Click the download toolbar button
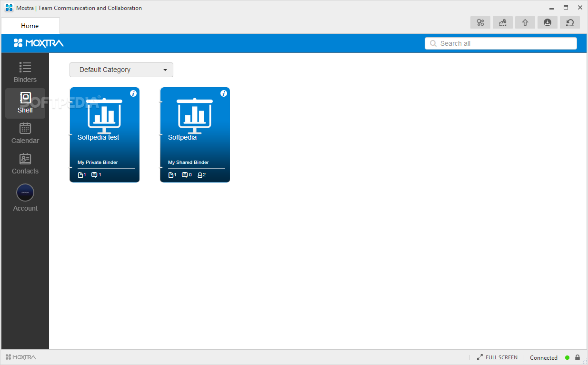 click(548, 22)
